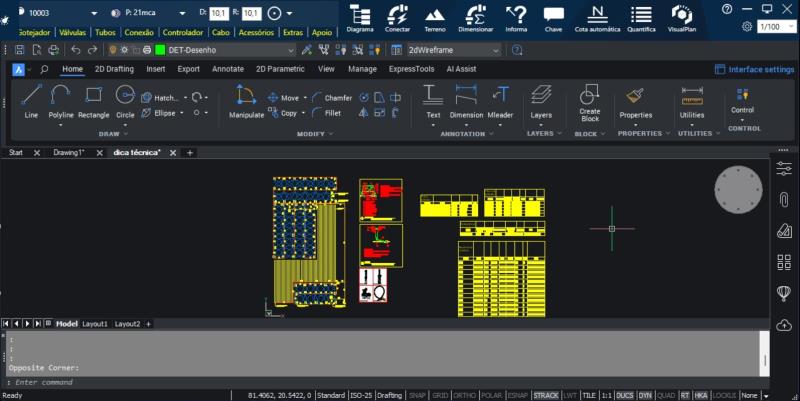Toggle ORTHO mode in status bar

click(x=464, y=395)
